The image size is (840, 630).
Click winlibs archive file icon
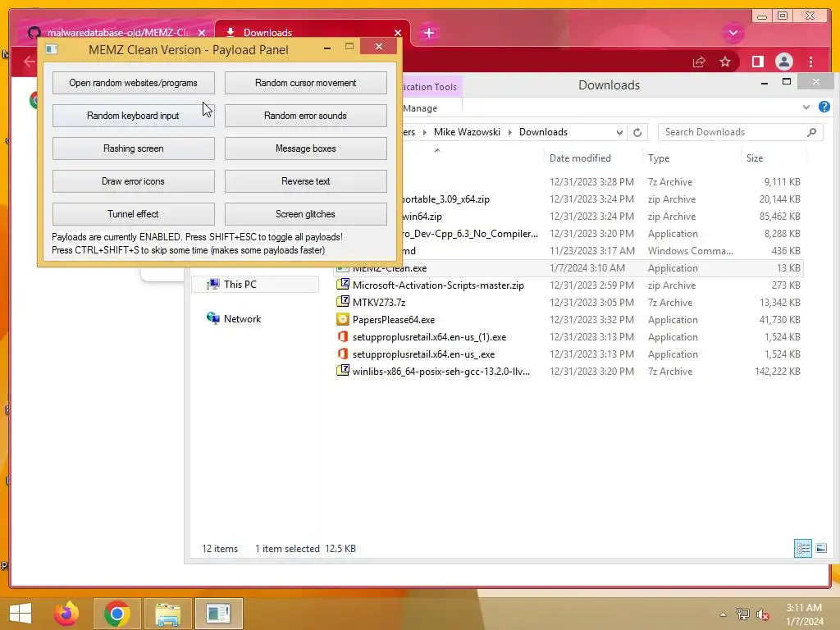coord(342,371)
